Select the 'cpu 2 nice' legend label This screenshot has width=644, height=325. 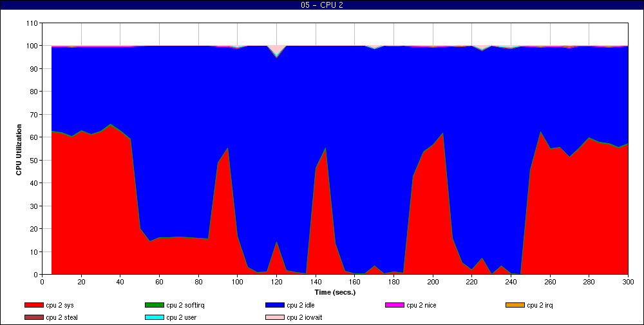(421, 305)
